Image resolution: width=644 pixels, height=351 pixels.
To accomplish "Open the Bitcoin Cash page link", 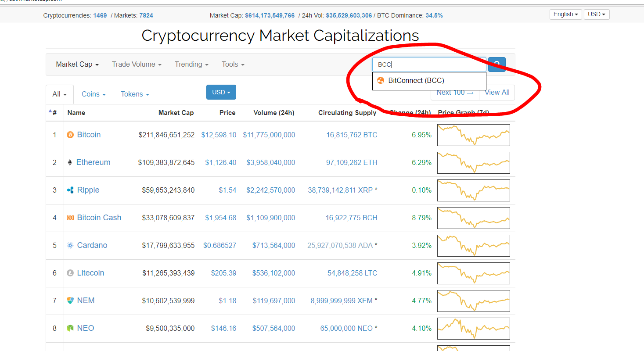I will [99, 218].
